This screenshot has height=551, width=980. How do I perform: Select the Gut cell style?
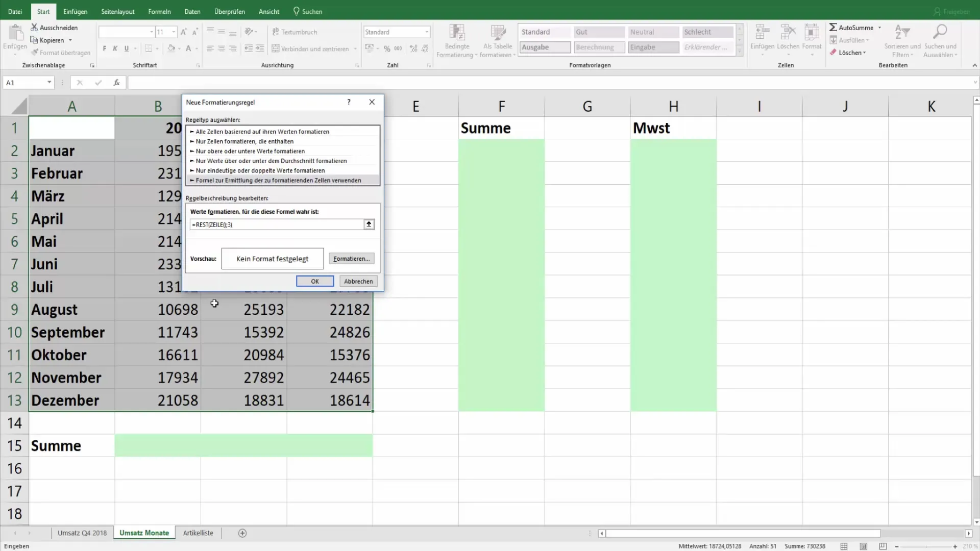[599, 32]
